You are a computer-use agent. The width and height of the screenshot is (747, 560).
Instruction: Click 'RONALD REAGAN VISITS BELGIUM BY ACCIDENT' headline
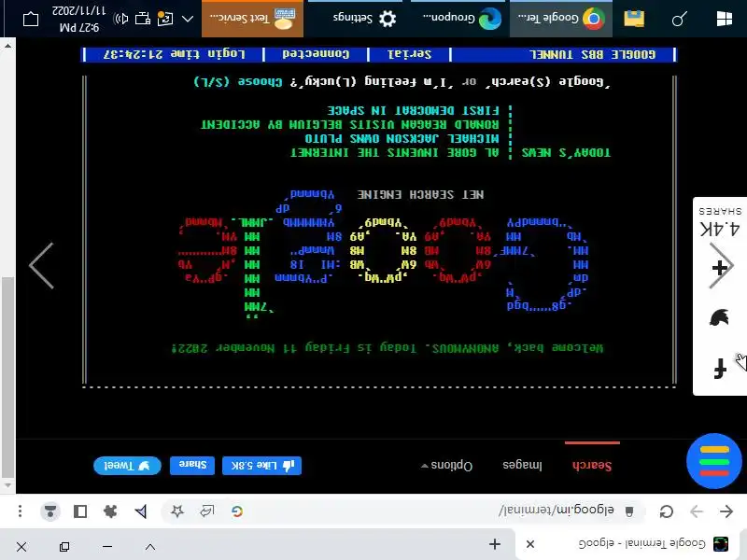[349, 125]
